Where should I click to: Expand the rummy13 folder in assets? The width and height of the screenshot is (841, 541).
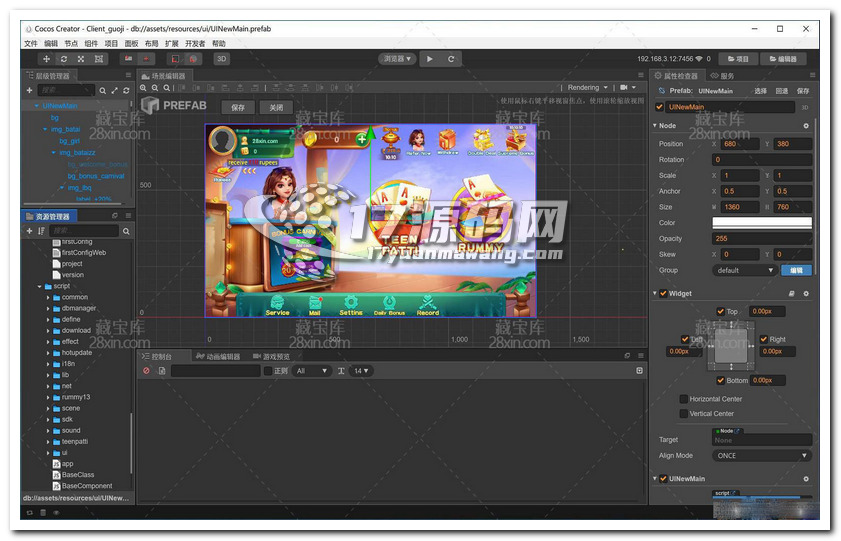48,397
